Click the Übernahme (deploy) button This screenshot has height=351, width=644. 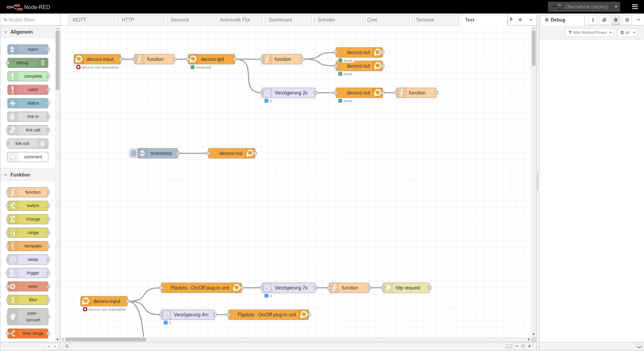tap(581, 7)
